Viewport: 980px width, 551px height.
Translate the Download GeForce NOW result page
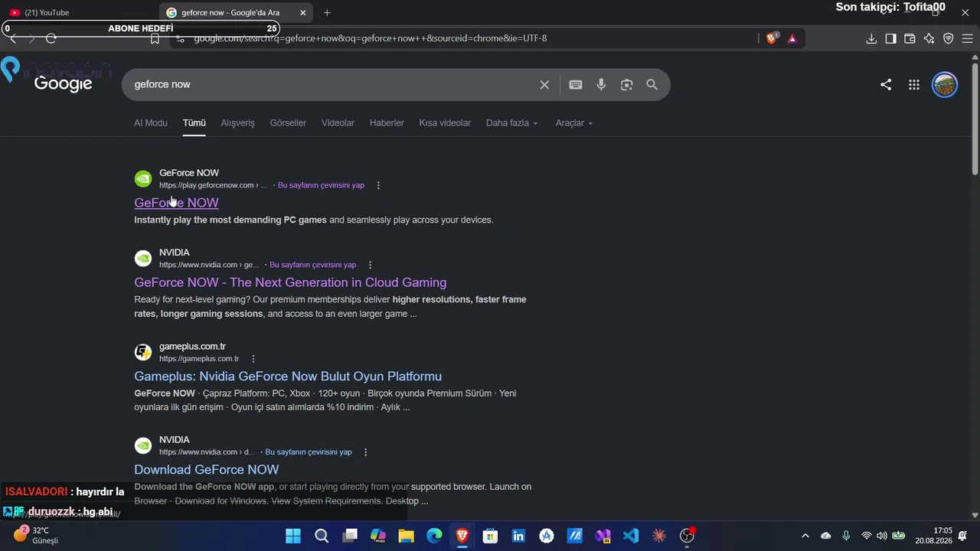point(309,452)
